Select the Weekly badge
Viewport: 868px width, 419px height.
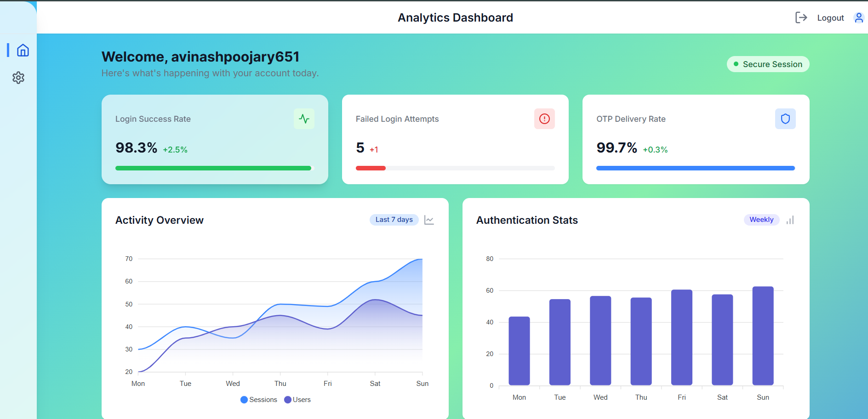click(761, 220)
